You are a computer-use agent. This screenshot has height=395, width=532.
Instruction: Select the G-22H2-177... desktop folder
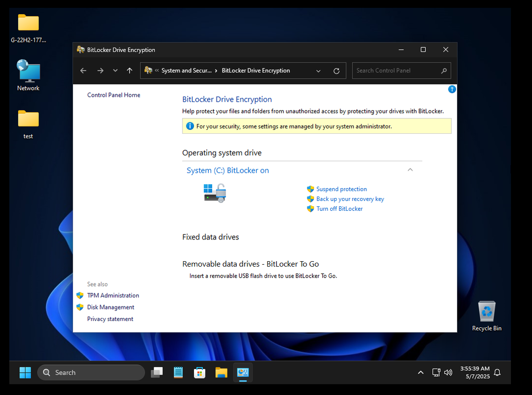[x=28, y=29]
